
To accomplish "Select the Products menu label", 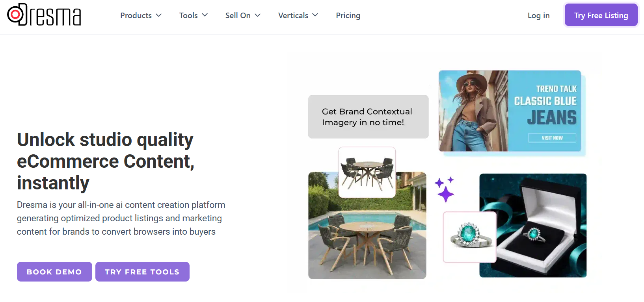I will pyautogui.click(x=136, y=15).
